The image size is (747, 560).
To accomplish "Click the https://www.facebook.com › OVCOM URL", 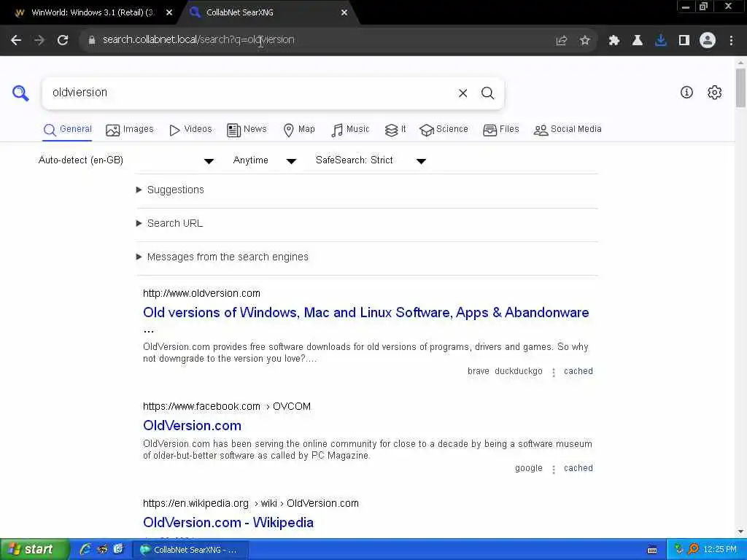I will 227,407.
